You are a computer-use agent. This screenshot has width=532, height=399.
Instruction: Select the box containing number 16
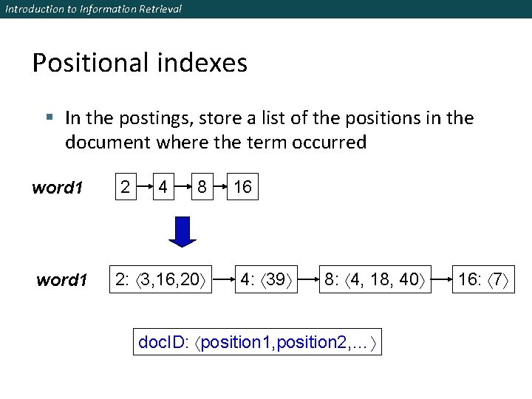tap(242, 187)
